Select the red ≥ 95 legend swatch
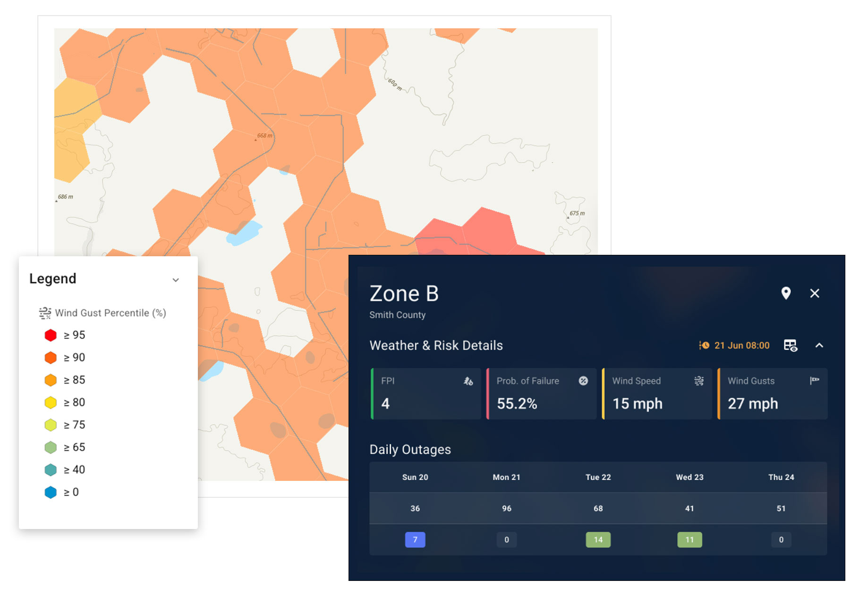Viewport: 868px width, 613px height. tap(51, 335)
